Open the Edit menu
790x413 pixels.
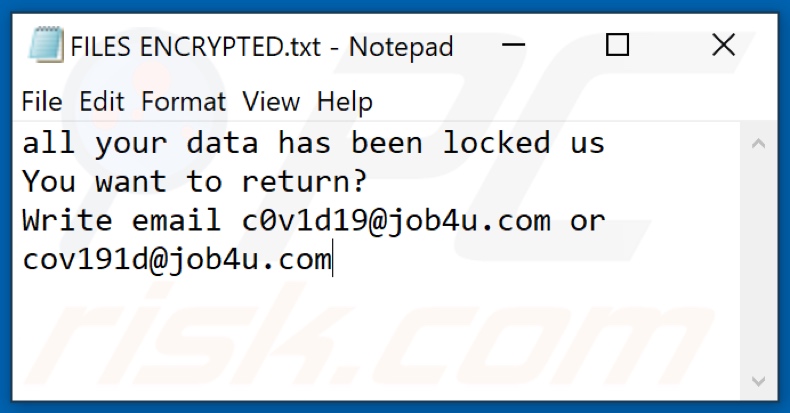102,101
